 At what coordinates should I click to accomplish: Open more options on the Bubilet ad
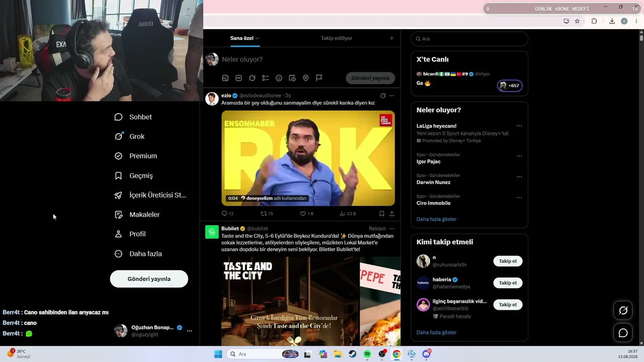392,229
